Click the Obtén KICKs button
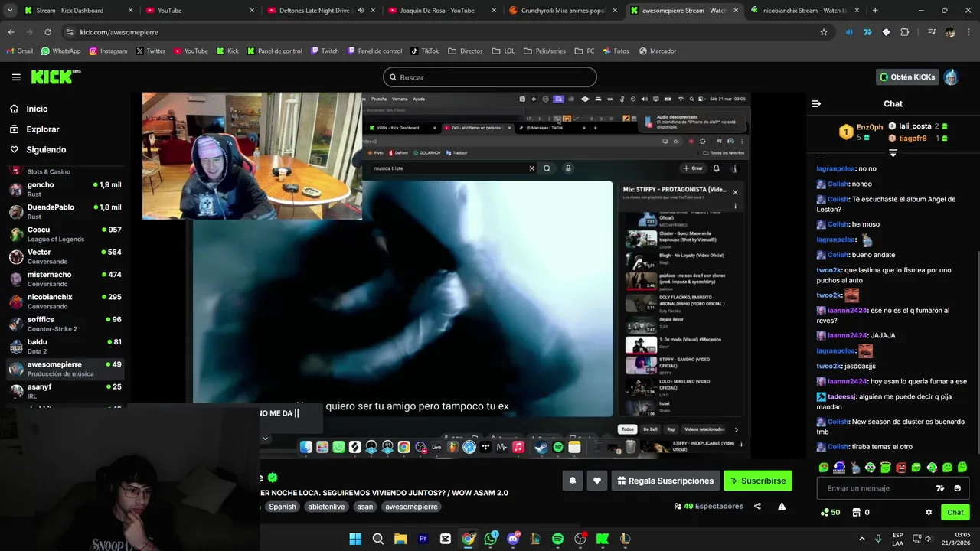This screenshot has height=551, width=980. pyautogui.click(x=907, y=77)
